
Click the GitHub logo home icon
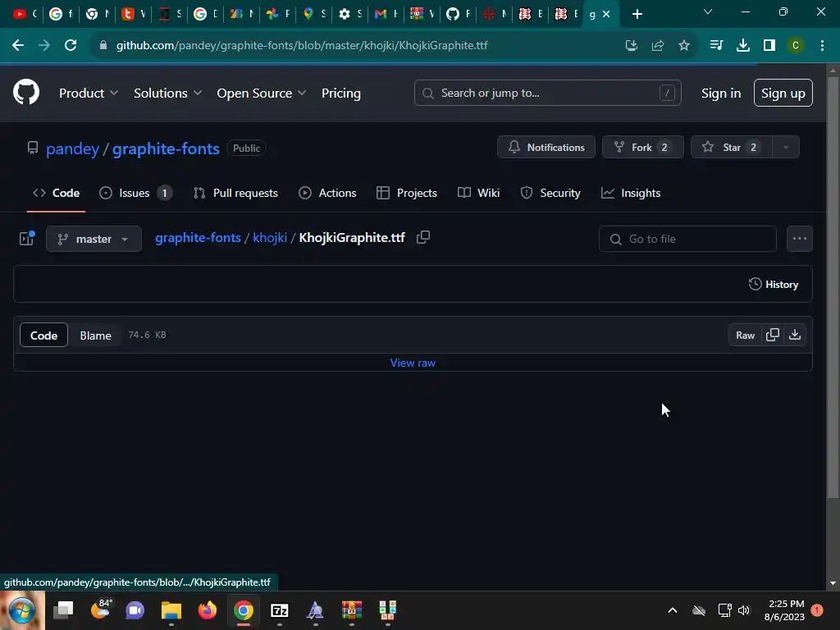click(x=26, y=92)
